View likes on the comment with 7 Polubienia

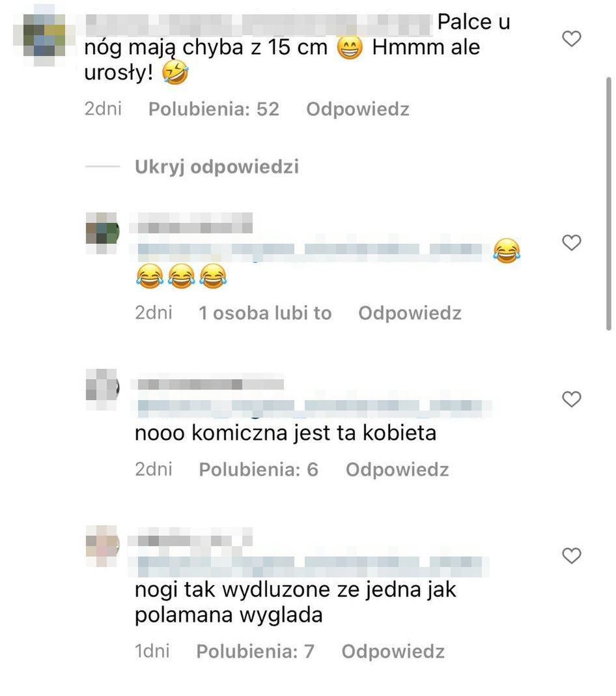point(255,651)
